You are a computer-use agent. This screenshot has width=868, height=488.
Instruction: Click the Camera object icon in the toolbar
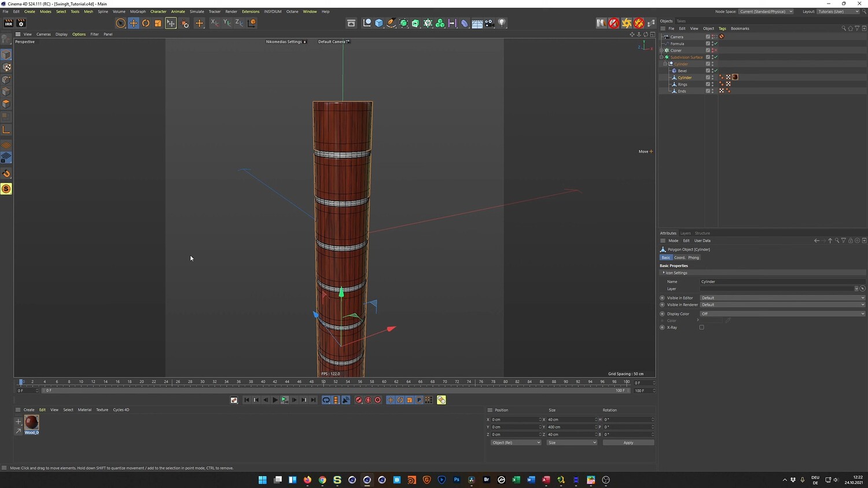point(490,23)
